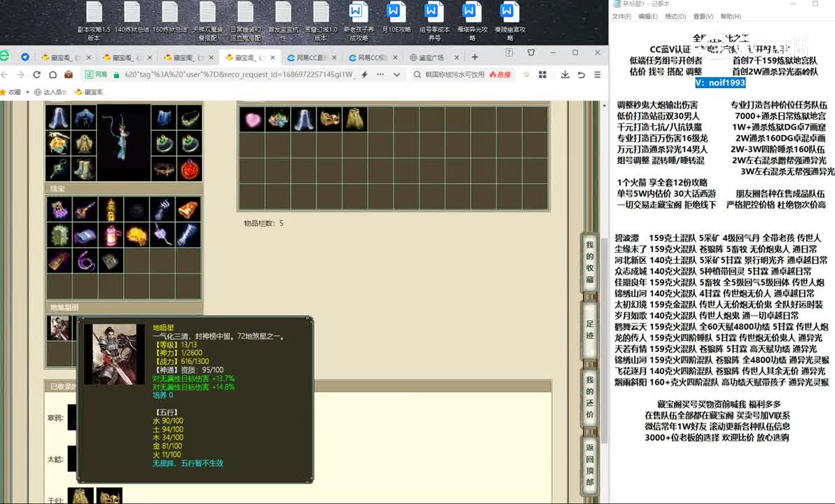Open the address bar three-dots menu

[x=380, y=74]
